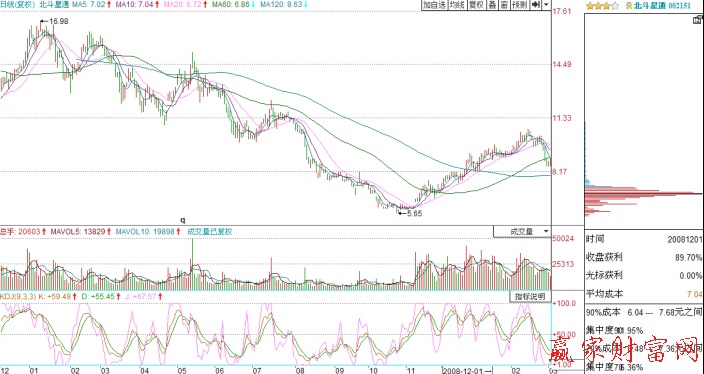
Task: Open the 北斗星通 stock name link
Action: click(x=651, y=6)
